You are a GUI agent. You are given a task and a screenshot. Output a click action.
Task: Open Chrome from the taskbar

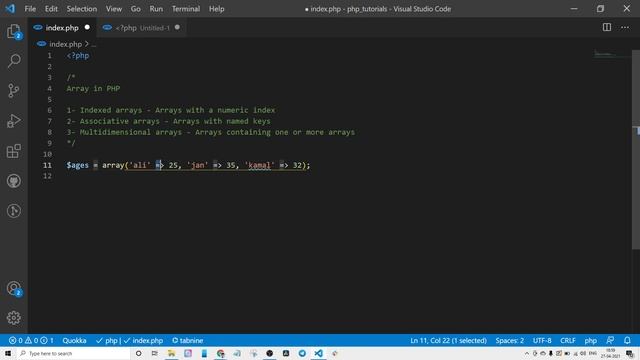(220, 353)
